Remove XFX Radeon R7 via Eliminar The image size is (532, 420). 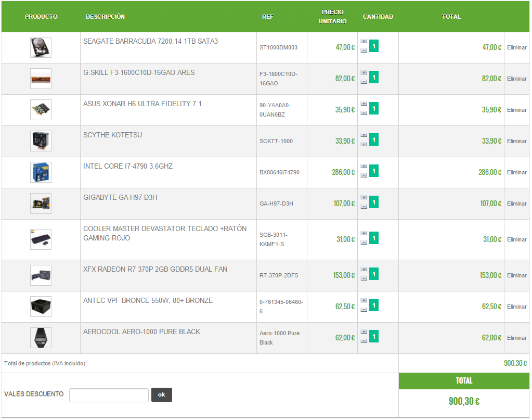click(517, 276)
